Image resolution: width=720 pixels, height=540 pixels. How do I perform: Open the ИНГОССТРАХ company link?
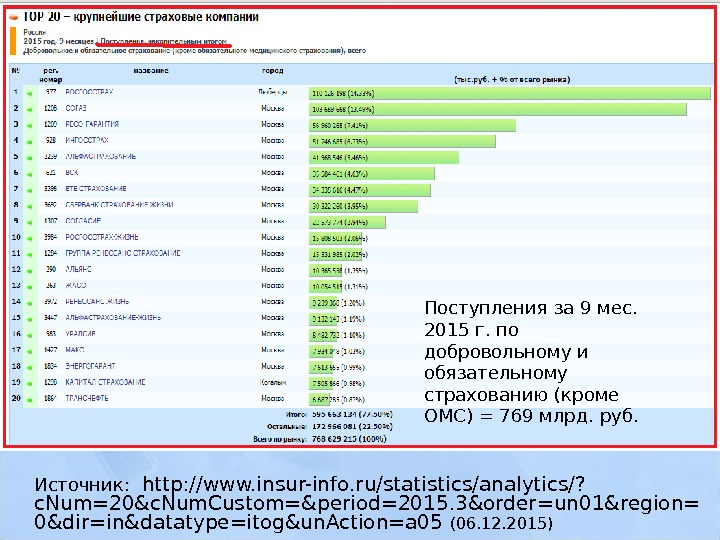tap(87, 140)
